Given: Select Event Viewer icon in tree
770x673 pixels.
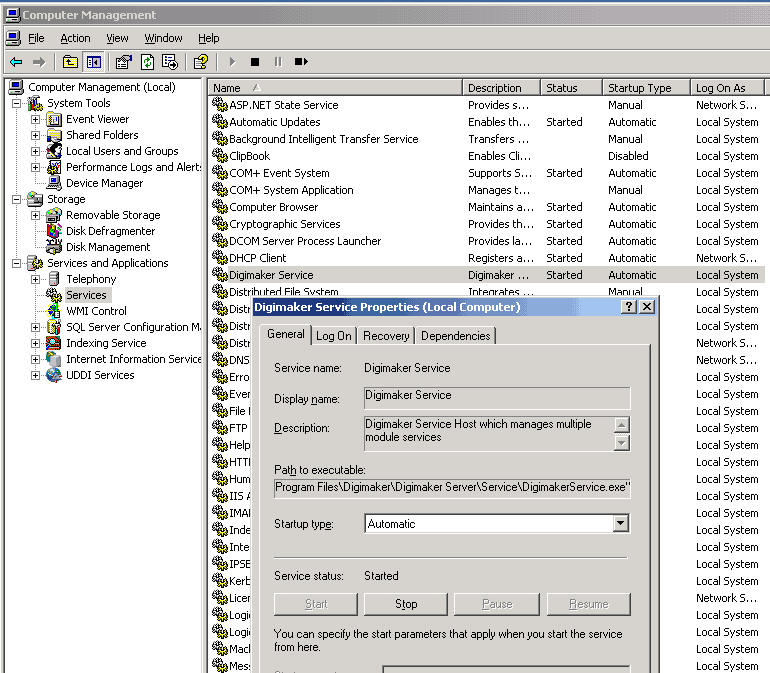Looking at the screenshot, I should (x=54, y=119).
